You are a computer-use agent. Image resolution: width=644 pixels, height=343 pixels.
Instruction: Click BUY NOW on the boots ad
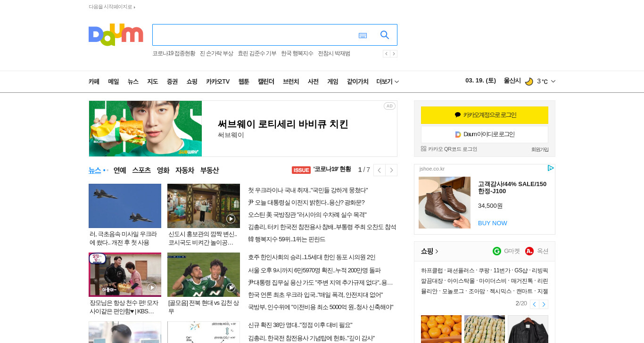click(x=493, y=223)
